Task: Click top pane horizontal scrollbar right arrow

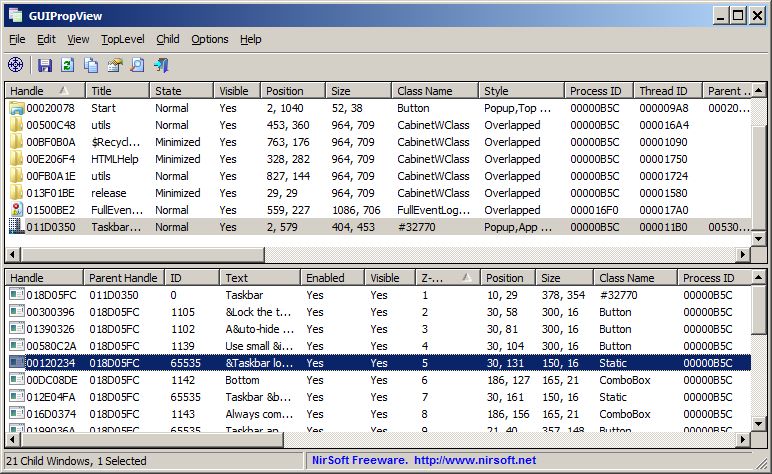Action: pos(743,254)
